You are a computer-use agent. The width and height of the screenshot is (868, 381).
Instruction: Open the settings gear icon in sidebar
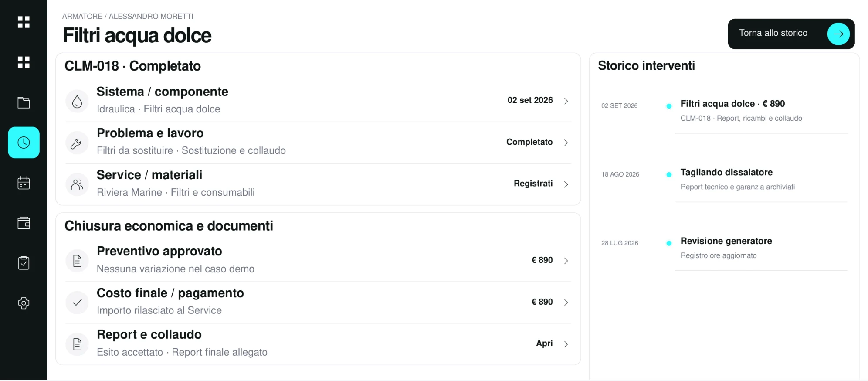coord(24,303)
